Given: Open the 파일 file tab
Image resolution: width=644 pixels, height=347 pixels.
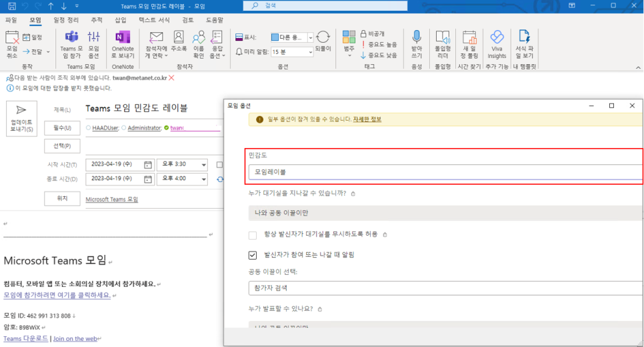Looking at the screenshot, I should tap(11, 20).
